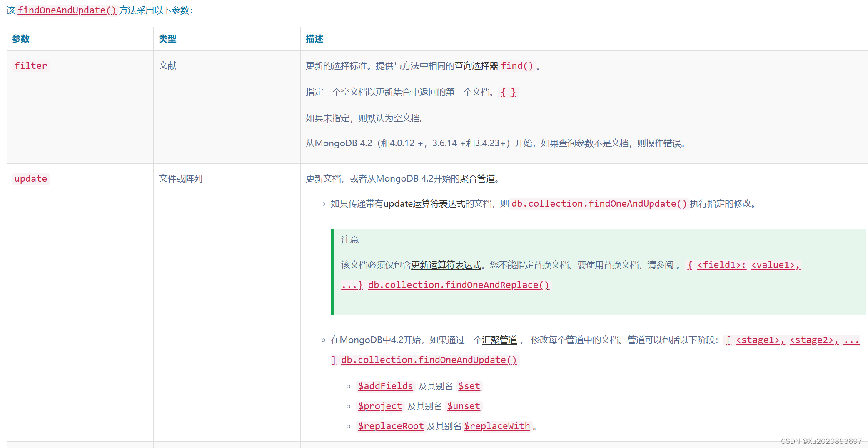This screenshot has width=868, height=448.
Task: Open the find() query selector link
Action: (x=516, y=65)
